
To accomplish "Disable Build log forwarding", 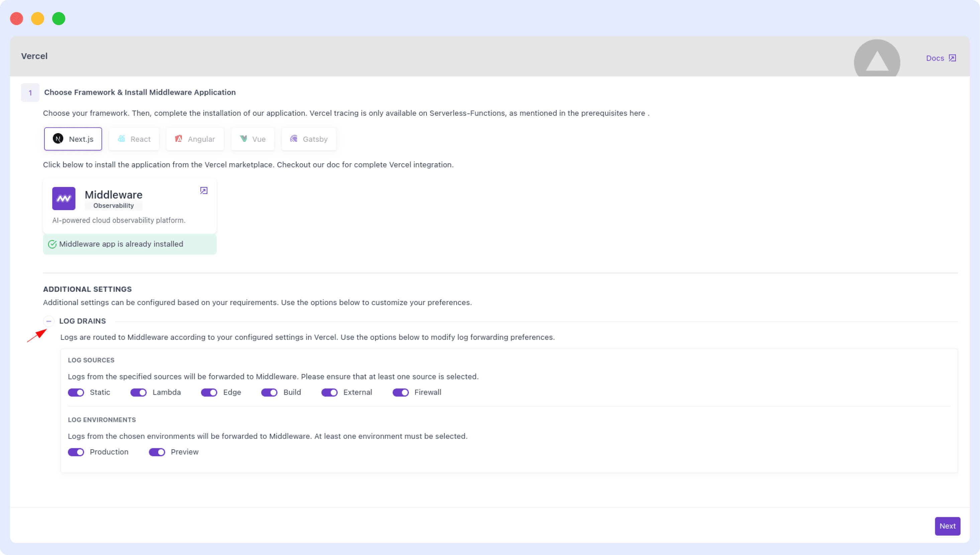I will point(269,393).
